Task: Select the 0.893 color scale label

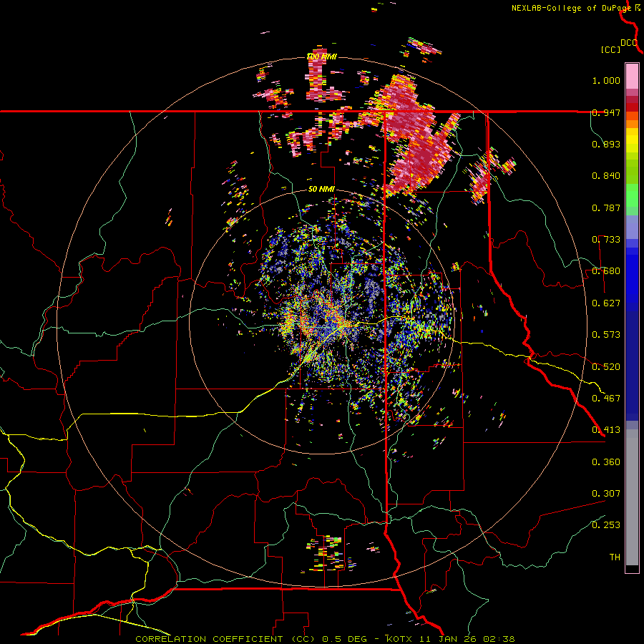Action: point(606,144)
